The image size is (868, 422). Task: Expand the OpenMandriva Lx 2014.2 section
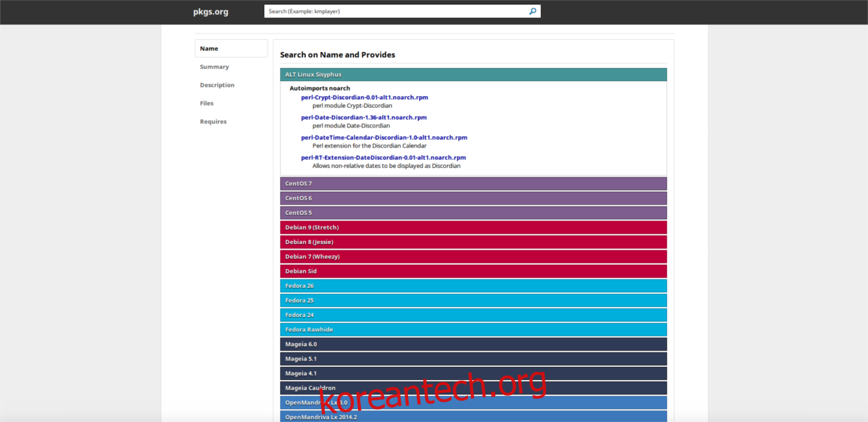tap(473, 417)
